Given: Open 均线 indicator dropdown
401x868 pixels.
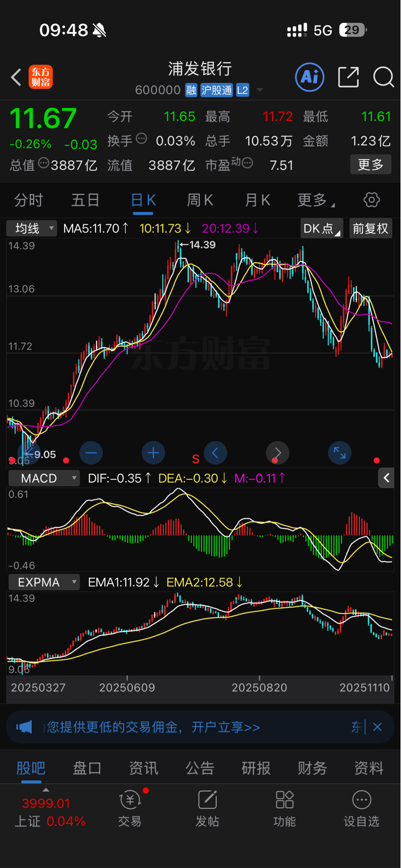Looking at the screenshot, I should click(31, 228).
